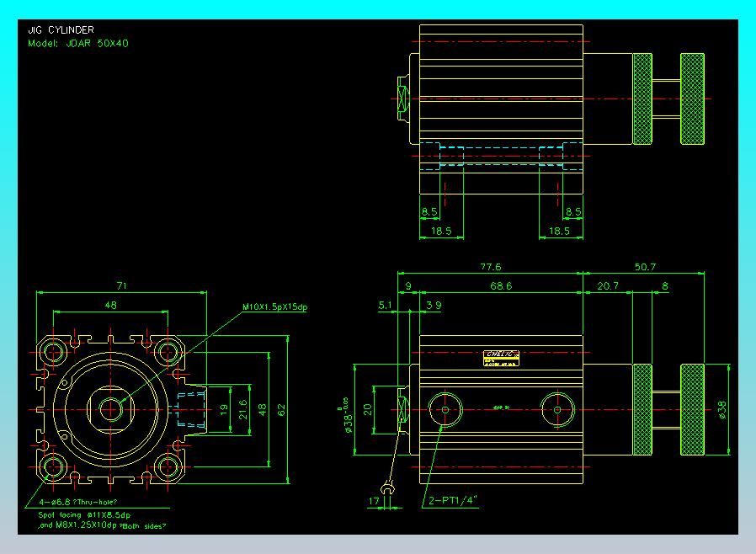The height and width of the screenshot is (554, 756).
Task: Pick the 71 width dimension text
Action: tap(121, 286)
